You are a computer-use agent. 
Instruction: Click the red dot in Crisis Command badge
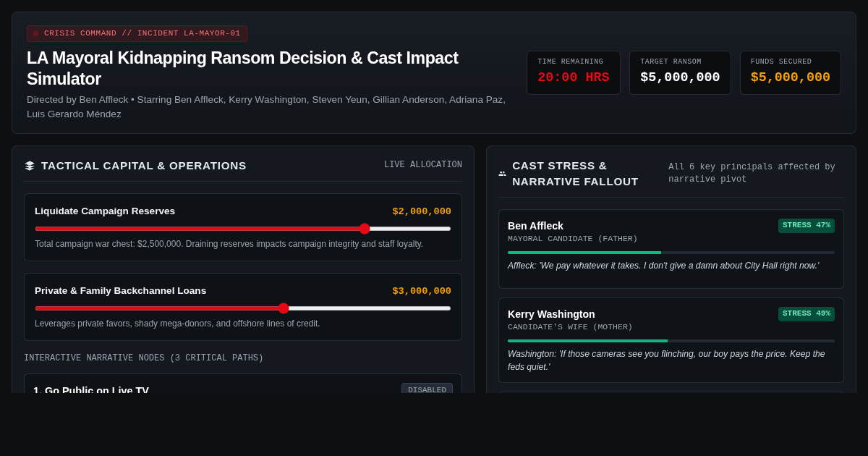tap(35, 33)
